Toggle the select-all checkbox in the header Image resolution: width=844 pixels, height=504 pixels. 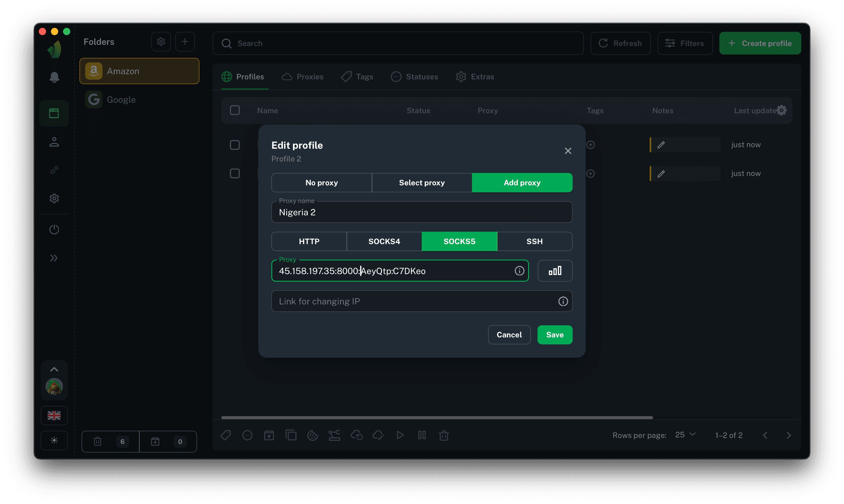235,110
